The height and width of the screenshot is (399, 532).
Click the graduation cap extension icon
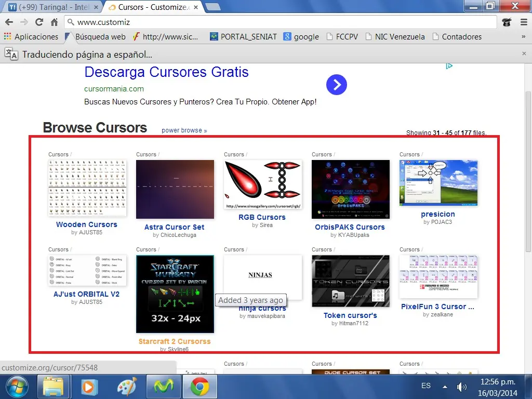(x=507, y=22)
